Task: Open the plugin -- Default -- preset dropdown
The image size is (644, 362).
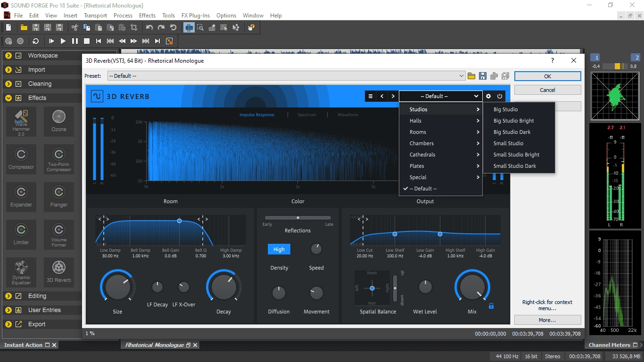Action: click(x=441, y=96)
